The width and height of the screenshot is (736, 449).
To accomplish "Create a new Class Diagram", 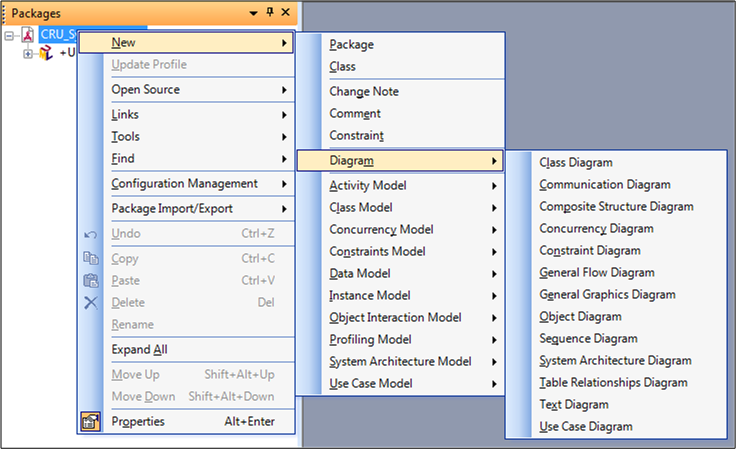I will click(x=576, y=162).
